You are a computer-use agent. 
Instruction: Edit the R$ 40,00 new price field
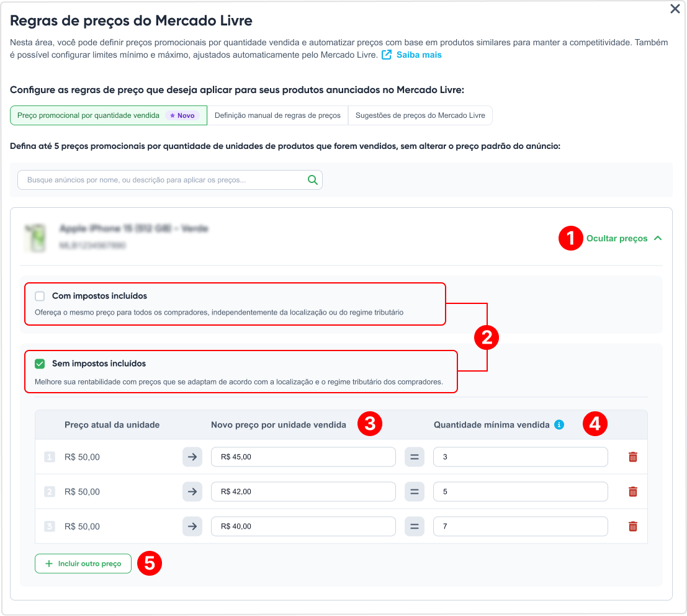(303, 526)
